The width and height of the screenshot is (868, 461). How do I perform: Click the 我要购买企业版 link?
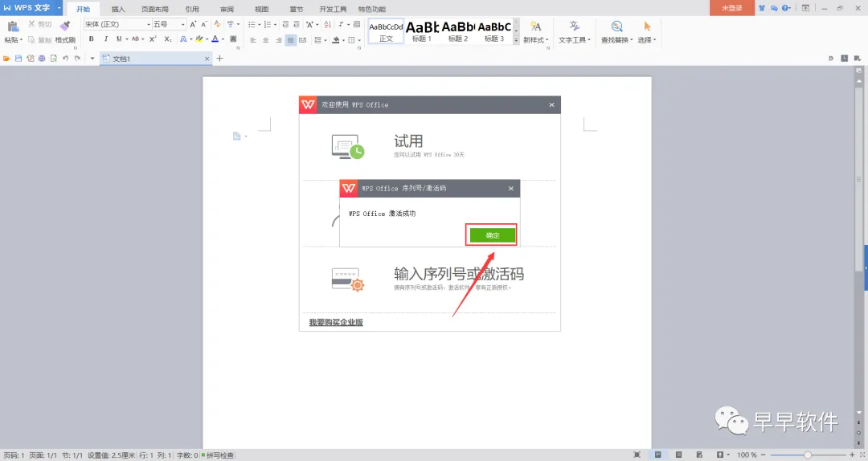pyautogui.click(x=336, y=322)
